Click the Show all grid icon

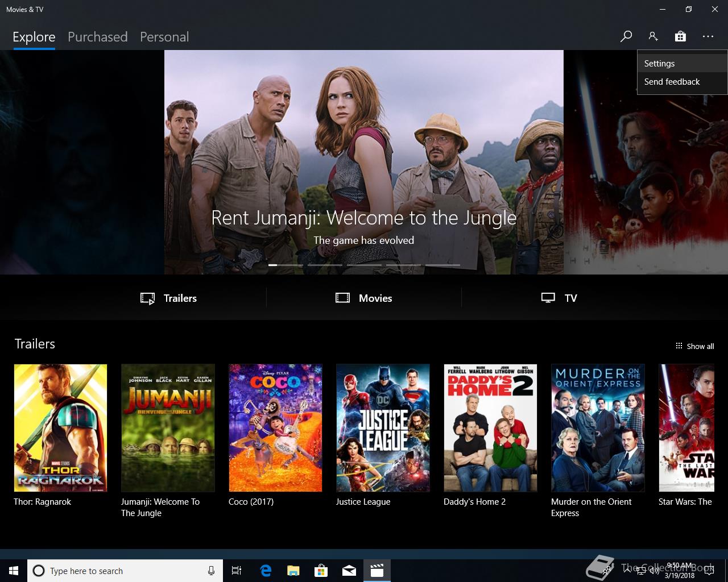tap(679, 346)
